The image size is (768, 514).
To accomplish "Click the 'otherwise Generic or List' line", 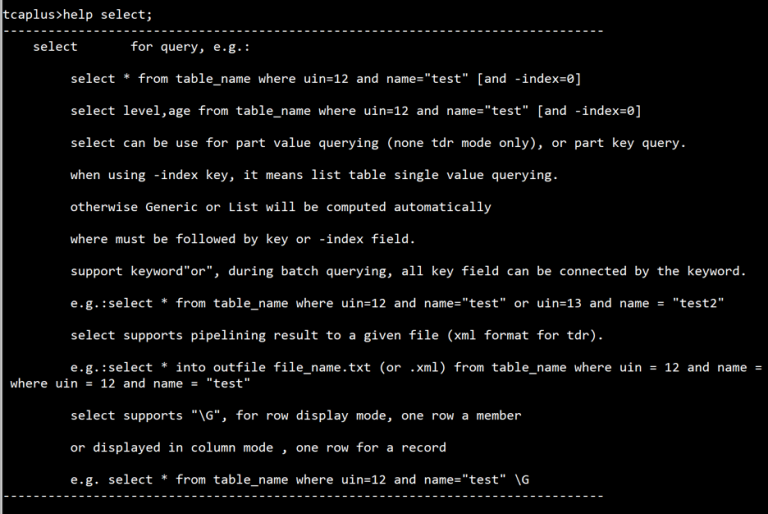I will point(281,207).
